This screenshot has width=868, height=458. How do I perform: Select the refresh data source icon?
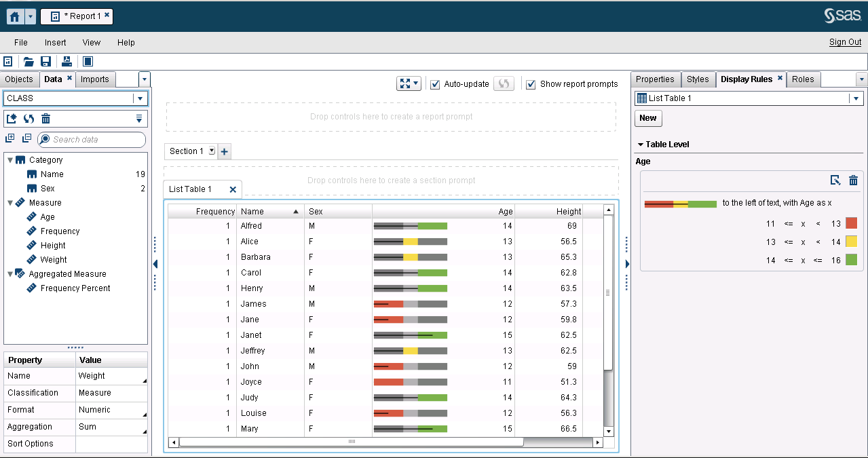[x=27, y=118]
